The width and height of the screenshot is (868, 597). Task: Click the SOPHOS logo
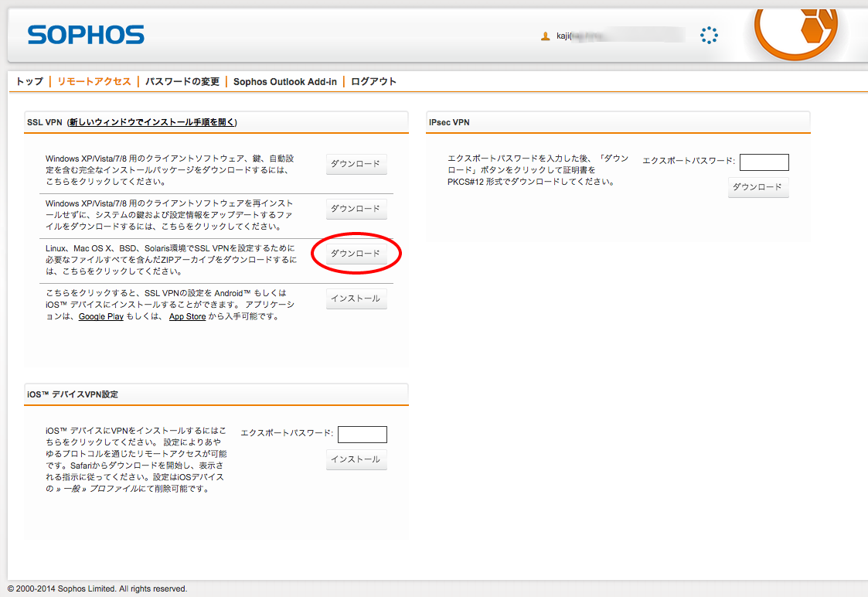click(86, 34)
